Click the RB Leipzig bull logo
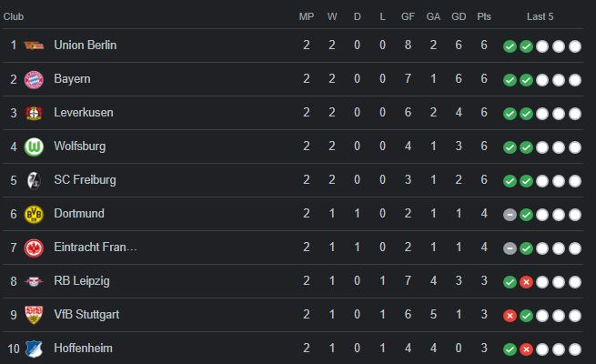This screenshot has width=596, height=364. (34, 281)
